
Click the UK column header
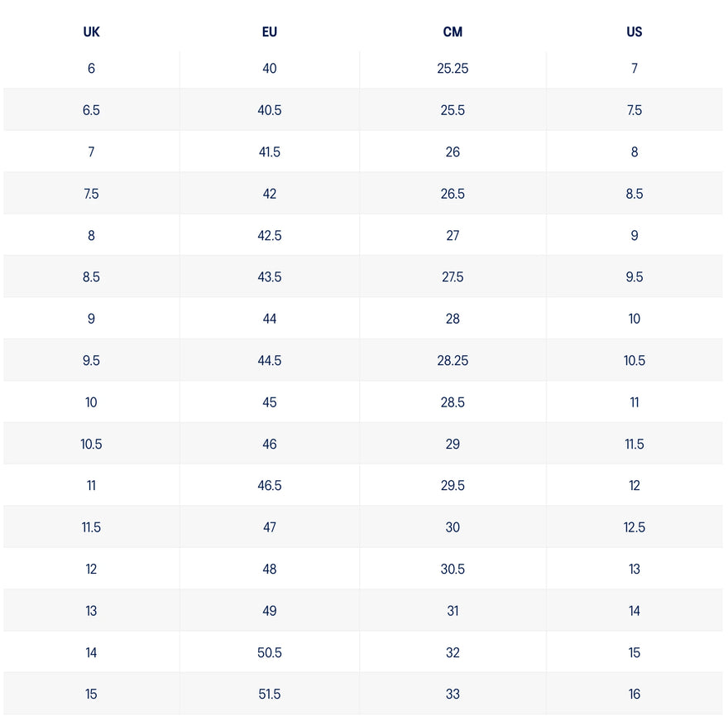(91, 32)
